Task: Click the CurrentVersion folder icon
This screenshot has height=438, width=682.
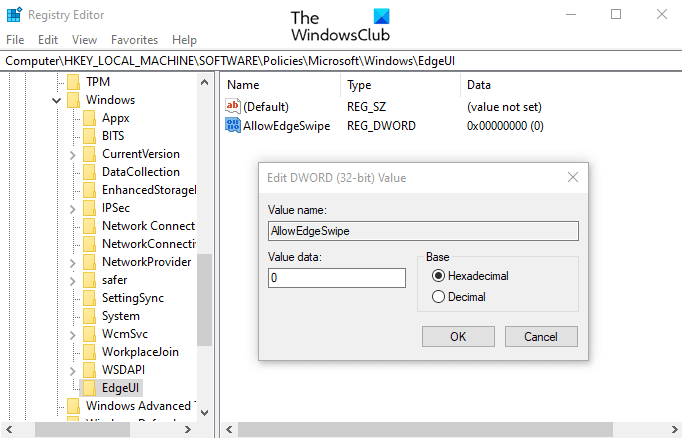Action: click(x=90, y=154)
